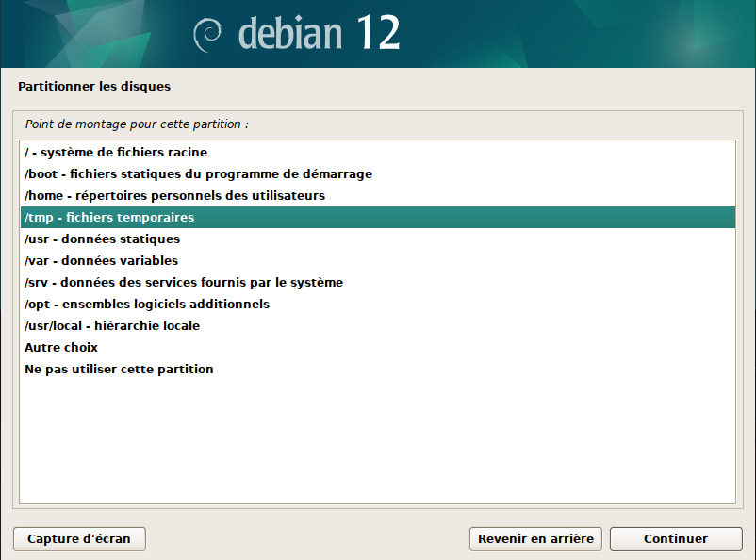The image size is (756, 560).
Task: Go back with Revenir en arrière
Action: point(535,538)
